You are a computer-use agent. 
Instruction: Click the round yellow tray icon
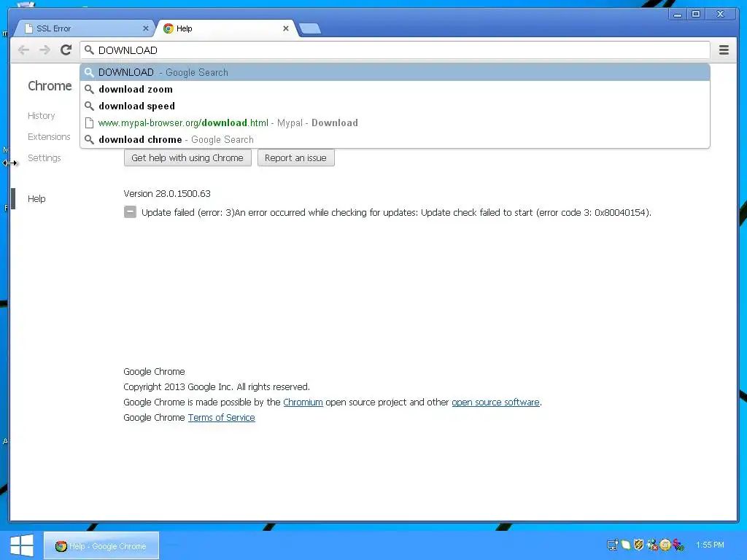coord(665,545)
